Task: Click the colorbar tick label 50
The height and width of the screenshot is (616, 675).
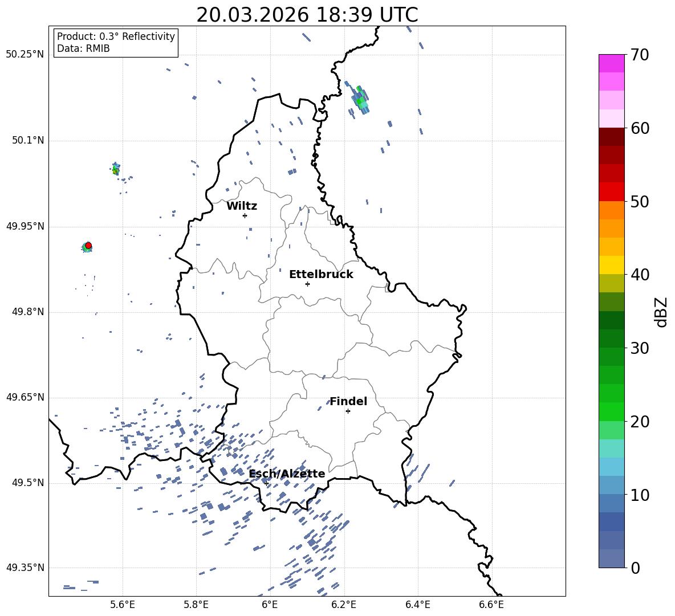Action: 640,202
